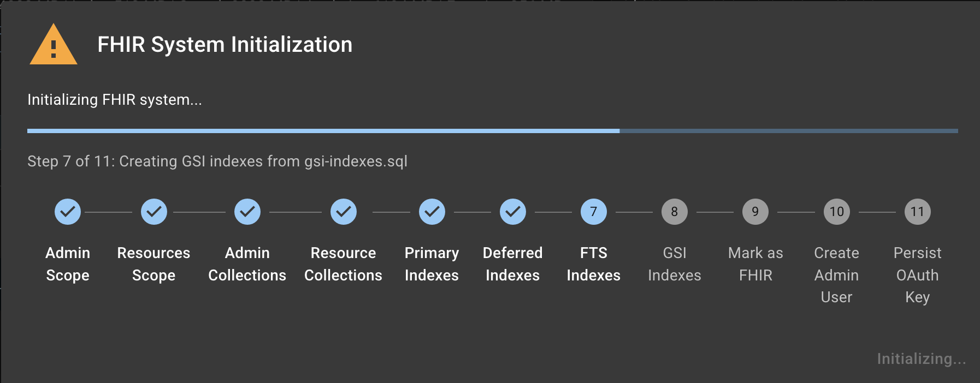980x383 pixels.
Task: Select step 8 GSI Indexes circle
Action: coord(675,212)
